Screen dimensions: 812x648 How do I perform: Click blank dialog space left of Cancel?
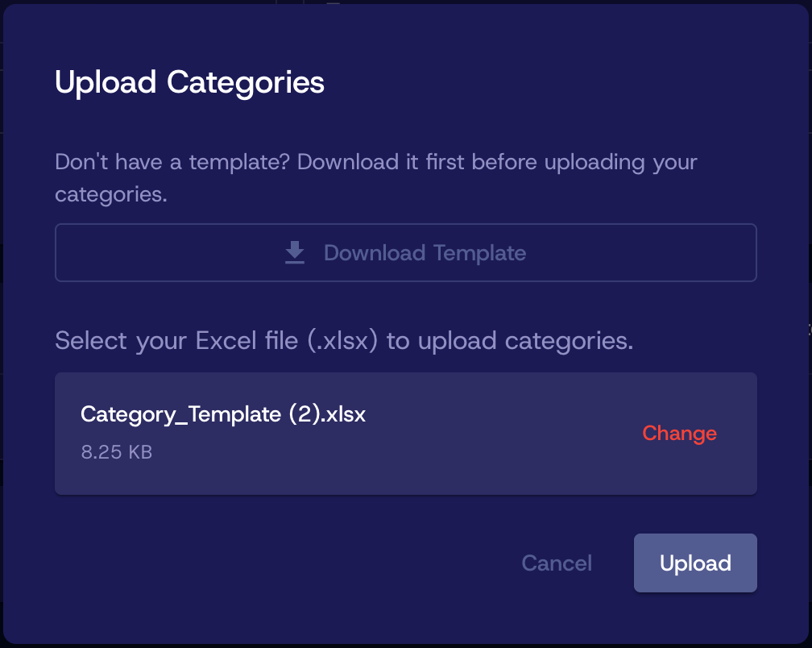[x=282, y=563]
